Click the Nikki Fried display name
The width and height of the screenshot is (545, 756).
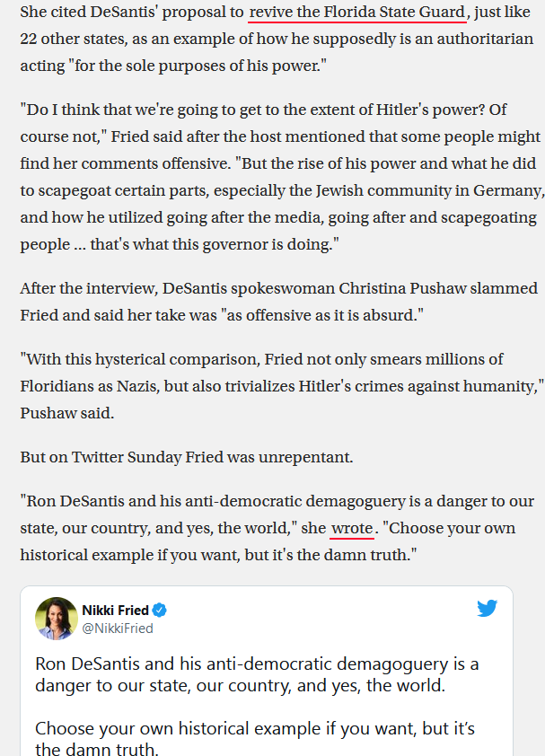(115, 611)
